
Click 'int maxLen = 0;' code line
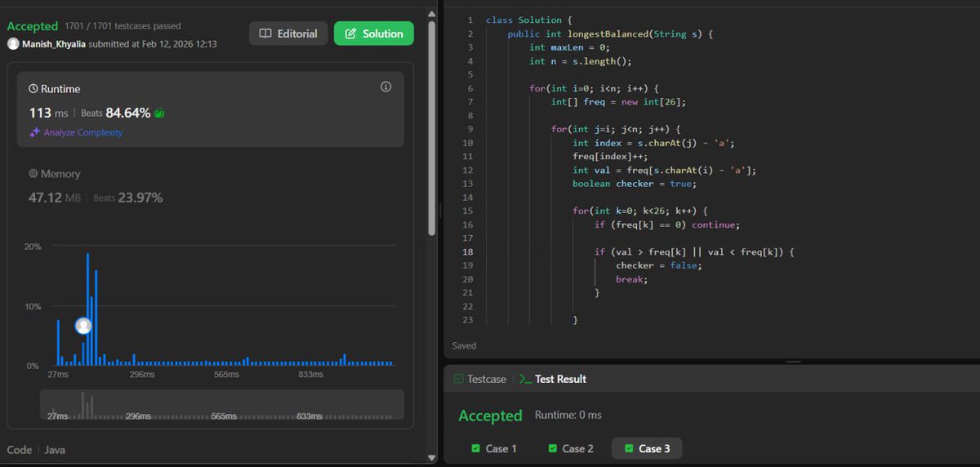click(x=568, y=47)
